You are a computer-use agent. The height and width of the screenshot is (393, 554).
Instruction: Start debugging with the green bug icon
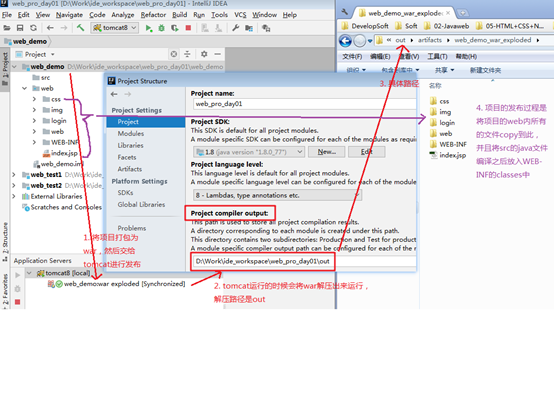click(161, 28)
